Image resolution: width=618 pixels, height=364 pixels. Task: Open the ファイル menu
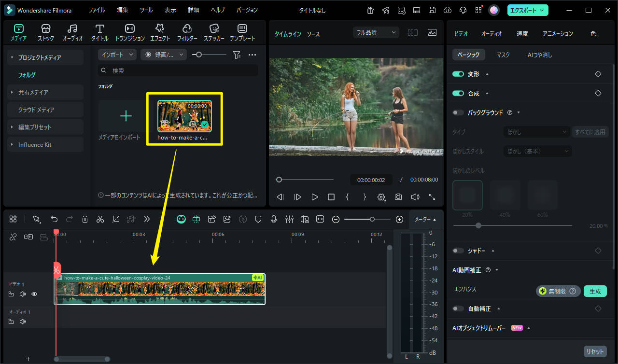coord(97,10)
